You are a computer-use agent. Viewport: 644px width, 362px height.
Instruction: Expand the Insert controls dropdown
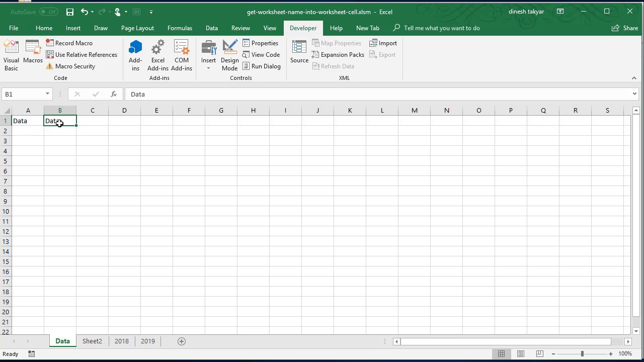coord(208,64)
